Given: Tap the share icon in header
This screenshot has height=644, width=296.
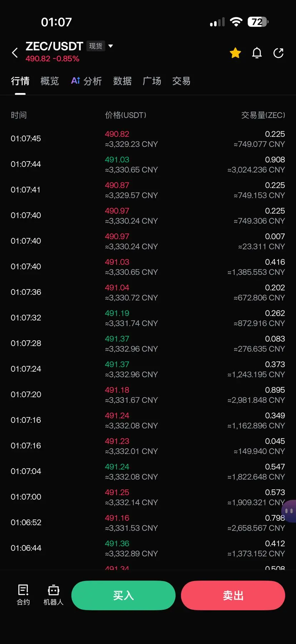Looking at the screenshot, I should pos(278,53).
